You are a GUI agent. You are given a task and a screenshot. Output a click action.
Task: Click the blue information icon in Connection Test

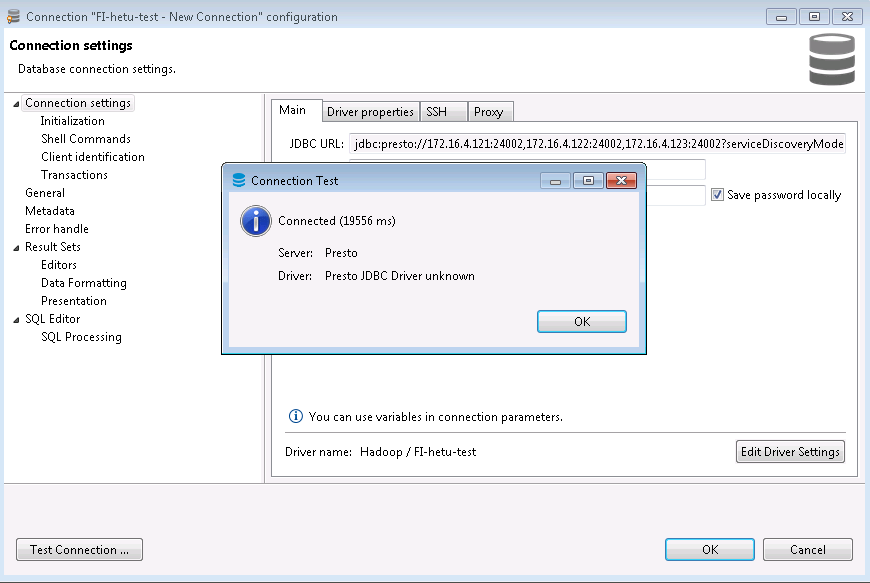click(x=256, y=221)
